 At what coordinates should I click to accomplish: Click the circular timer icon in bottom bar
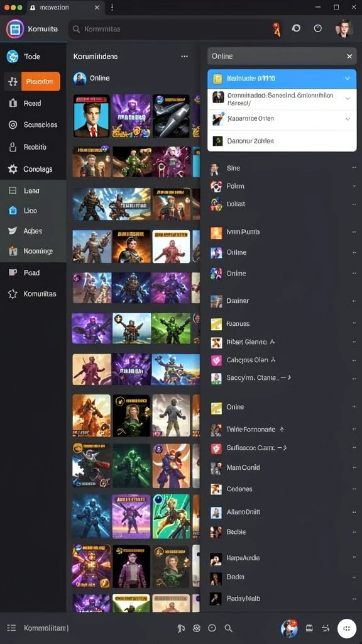pos(212,628)
